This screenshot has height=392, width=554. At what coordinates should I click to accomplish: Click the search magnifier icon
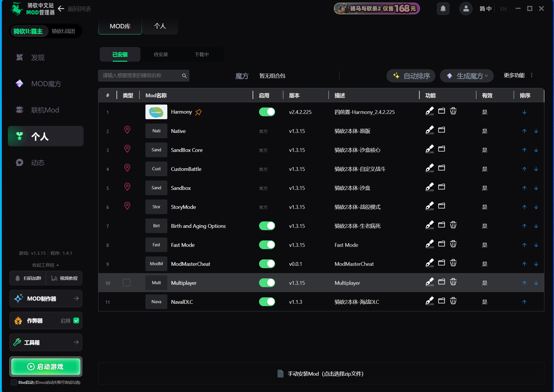pyautogui.click(x=184, y=76)
